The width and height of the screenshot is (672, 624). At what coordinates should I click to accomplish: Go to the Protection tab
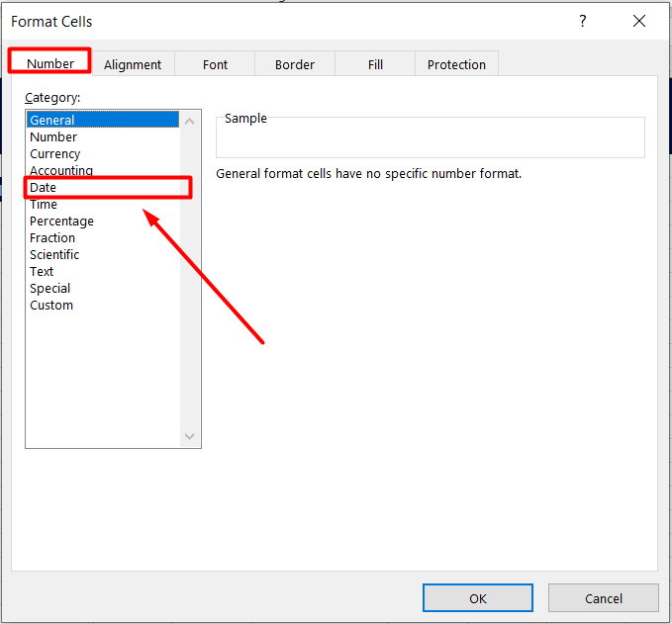456,64
